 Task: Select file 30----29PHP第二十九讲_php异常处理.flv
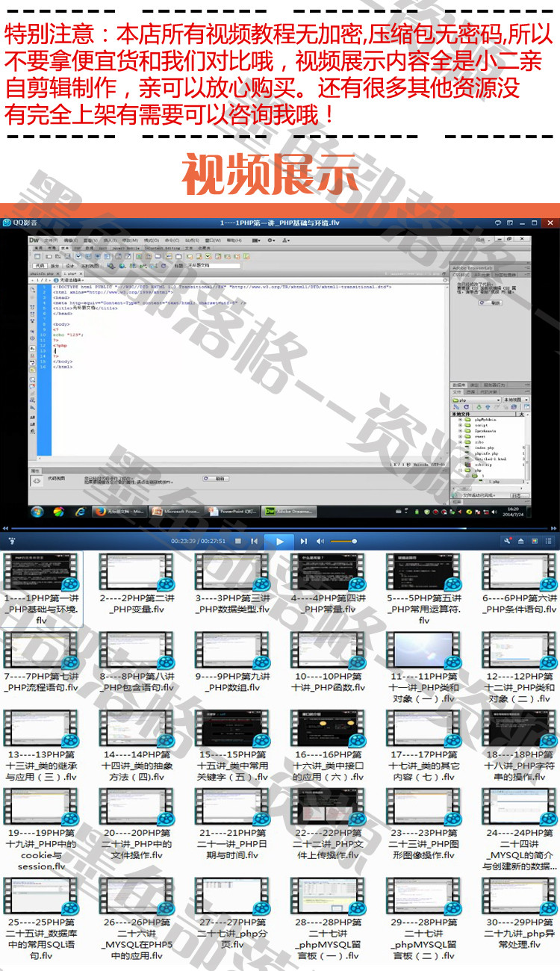click(x=520, y=913)
